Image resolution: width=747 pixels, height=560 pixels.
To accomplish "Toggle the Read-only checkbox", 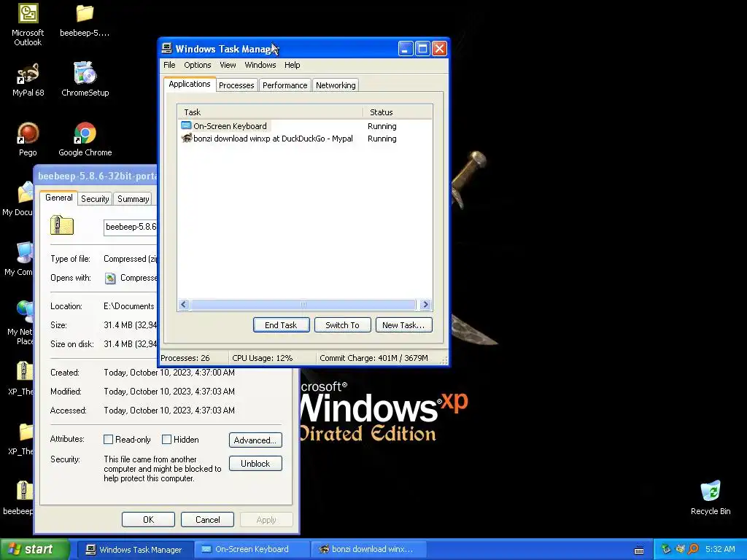I will coord(108,440).
